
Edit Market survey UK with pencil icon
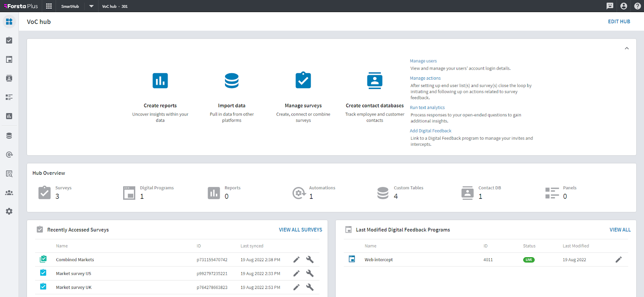coord(296,287)
